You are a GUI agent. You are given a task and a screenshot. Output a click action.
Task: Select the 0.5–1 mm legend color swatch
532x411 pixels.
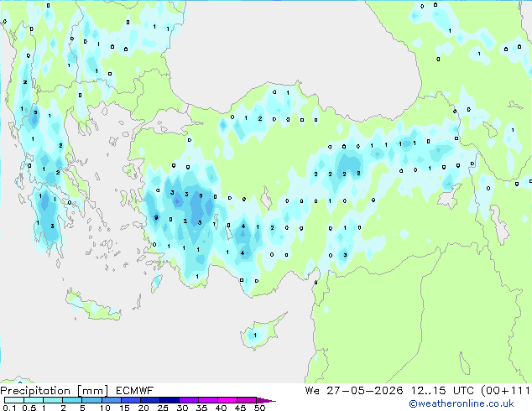(34, 400)
